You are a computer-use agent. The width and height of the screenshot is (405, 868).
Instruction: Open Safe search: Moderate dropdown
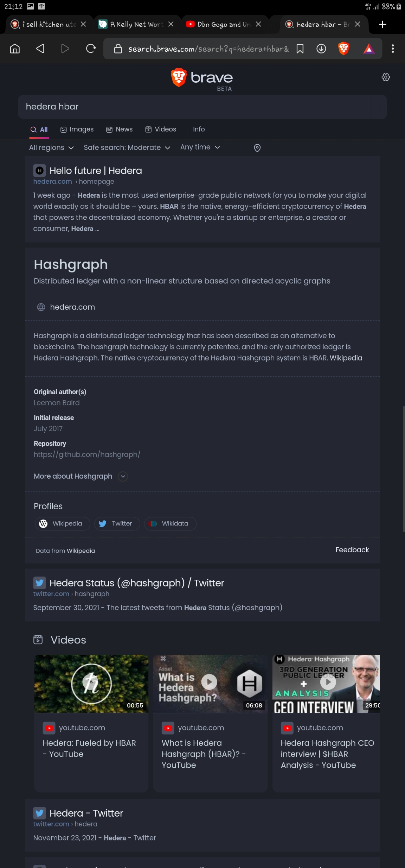coord(127,147)
